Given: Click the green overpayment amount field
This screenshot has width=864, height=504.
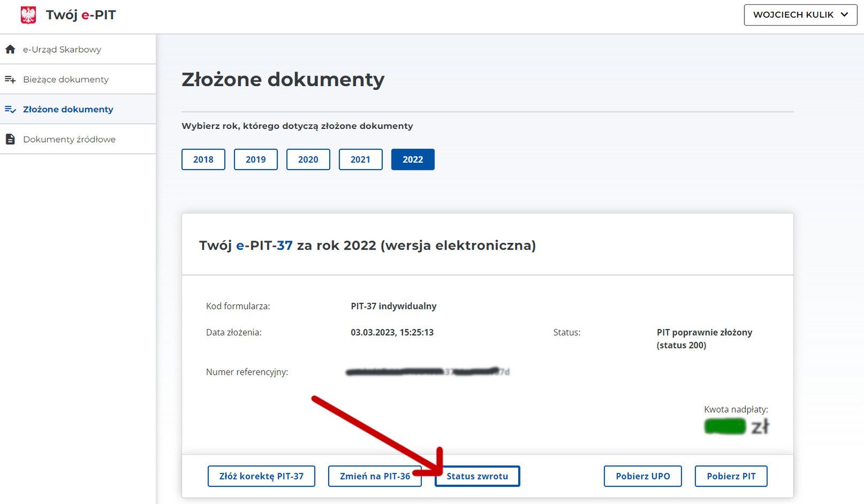Looking at the screenshot, I should pyautogui.click(x=725, y=426).
